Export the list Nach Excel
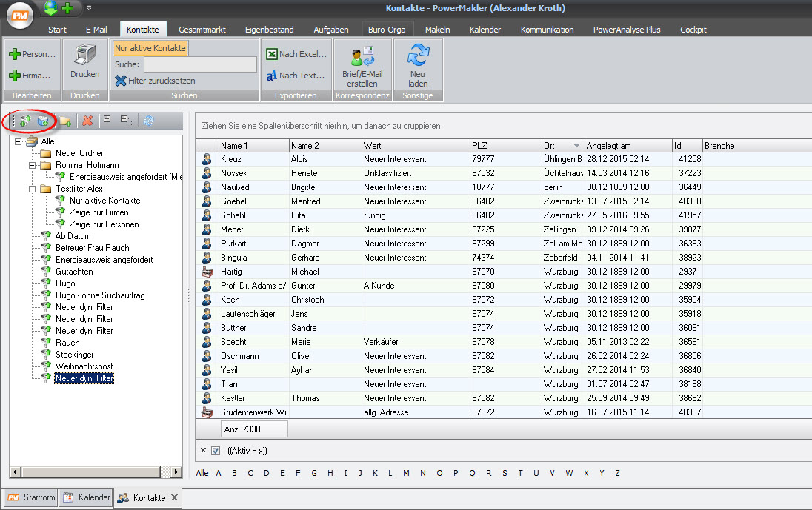Screen dimensions: 812x510 296,54
